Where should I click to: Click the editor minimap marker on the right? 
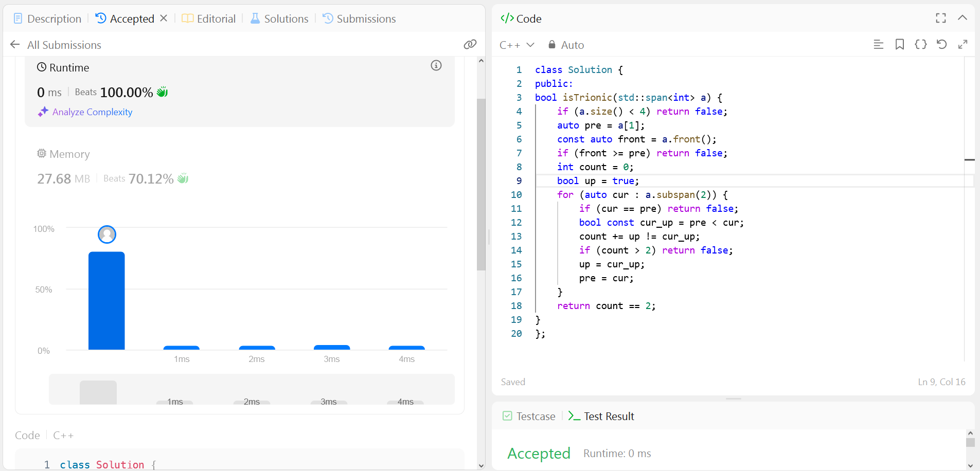(x=969, y=160)
